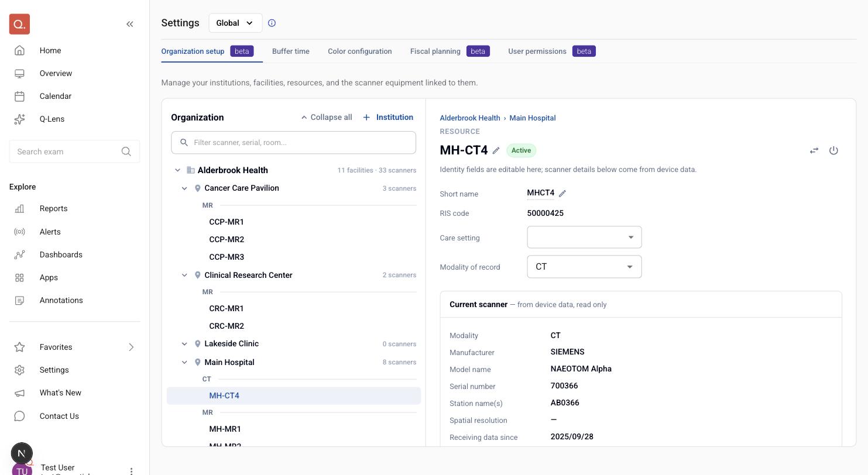Follow the Alderbrook Health breadcrumb link
868x475 pixels.
pyautogui.click(x=470, y=118)
